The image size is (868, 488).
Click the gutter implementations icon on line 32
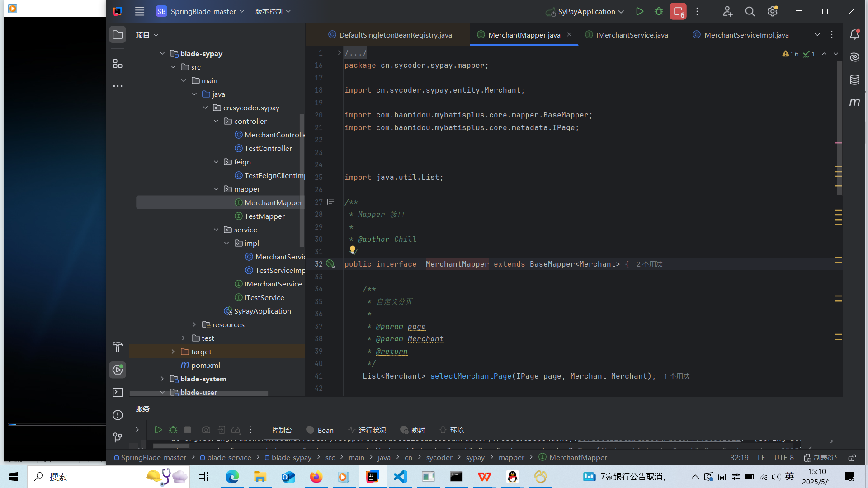pyautogui.click(x=330, y=264)
